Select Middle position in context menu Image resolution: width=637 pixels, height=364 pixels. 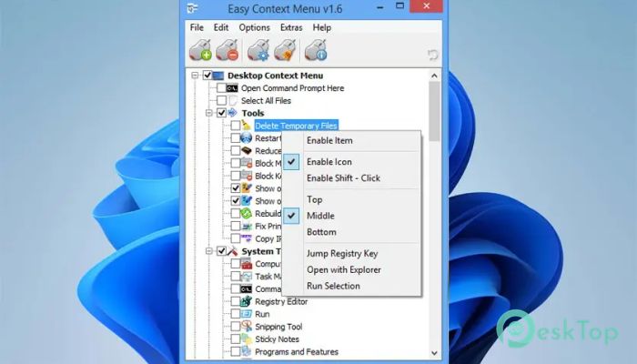(x=351, y=216)
